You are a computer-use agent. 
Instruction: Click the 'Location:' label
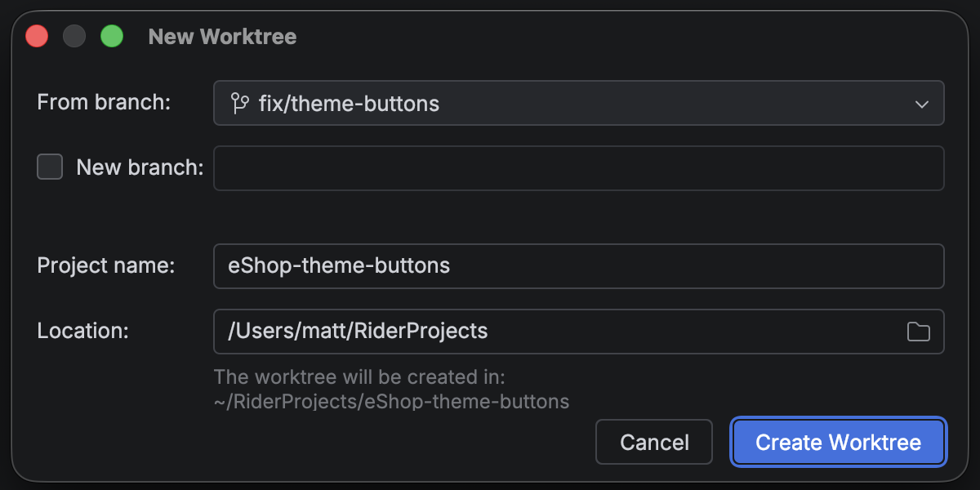pyautogui.click(x=83, y=331)
